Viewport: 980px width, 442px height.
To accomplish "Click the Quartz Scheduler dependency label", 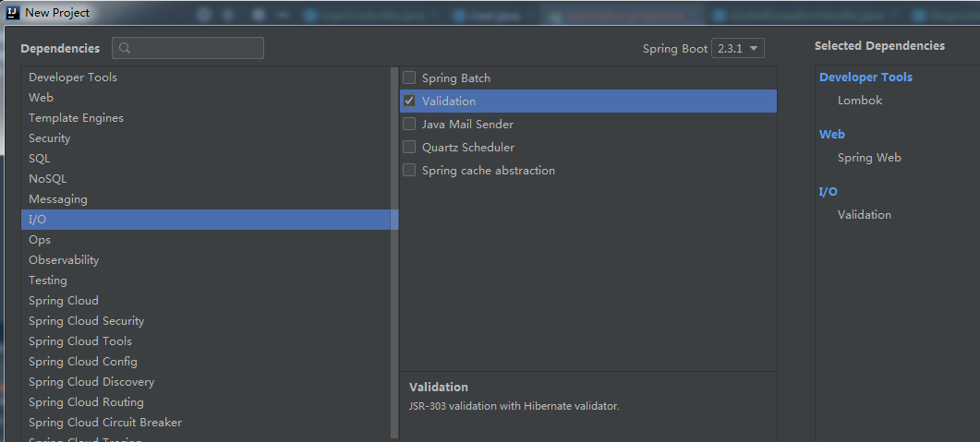I will tap(468, 148).
